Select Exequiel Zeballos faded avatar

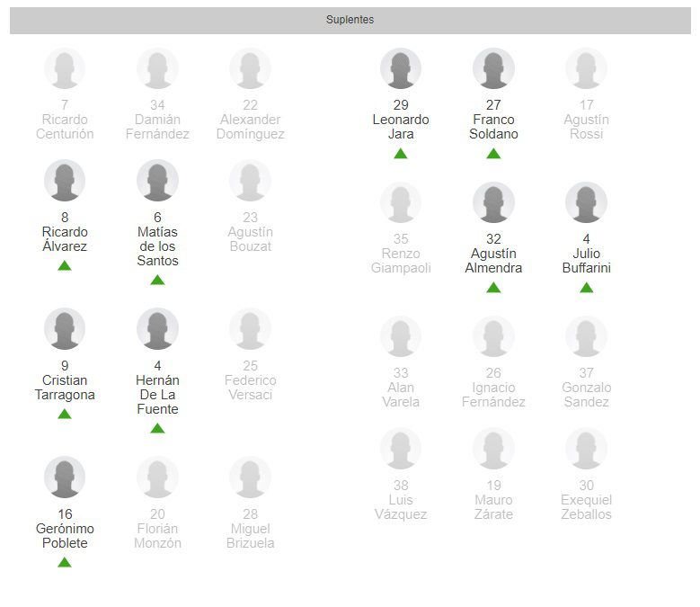(586, 449)
